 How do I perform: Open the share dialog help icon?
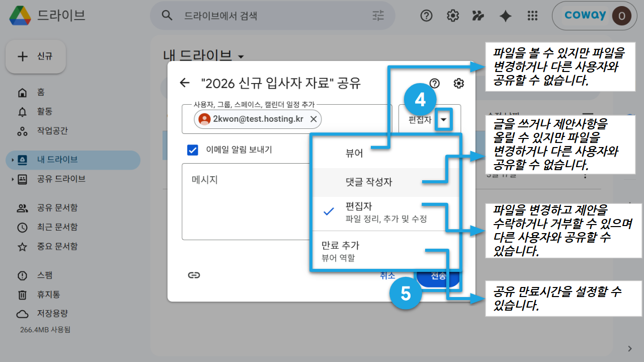click(x=435, y=83)
